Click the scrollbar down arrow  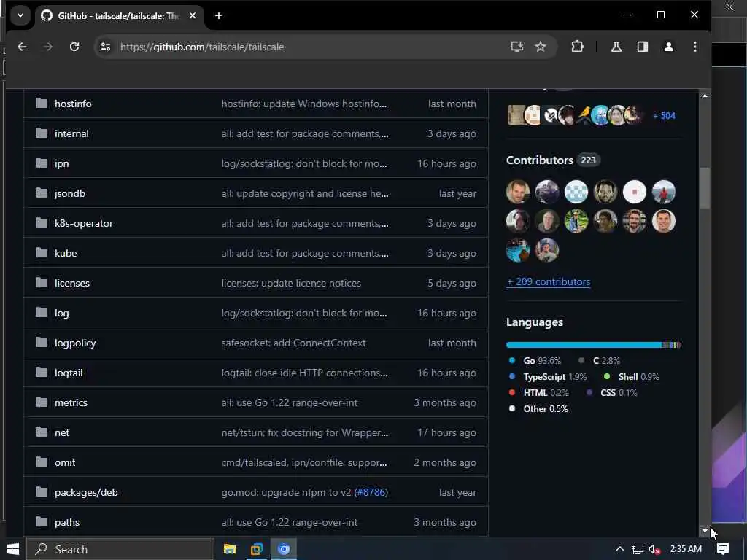[x=705, y=531]
